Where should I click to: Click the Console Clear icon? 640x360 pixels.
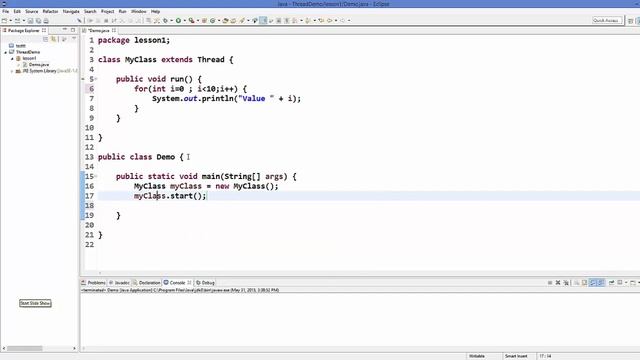(576, 282)
